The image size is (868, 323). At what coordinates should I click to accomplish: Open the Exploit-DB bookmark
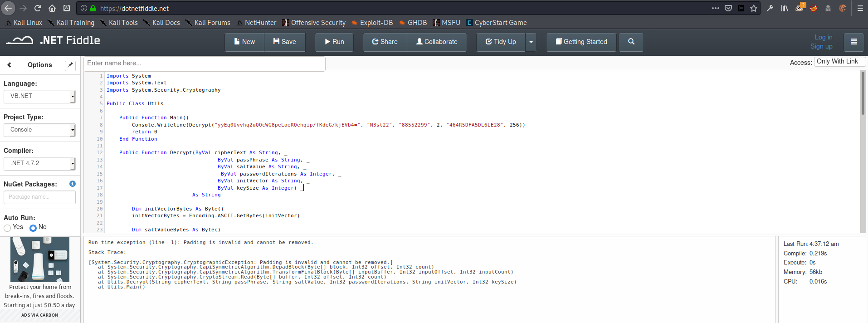tap(372, 23)
